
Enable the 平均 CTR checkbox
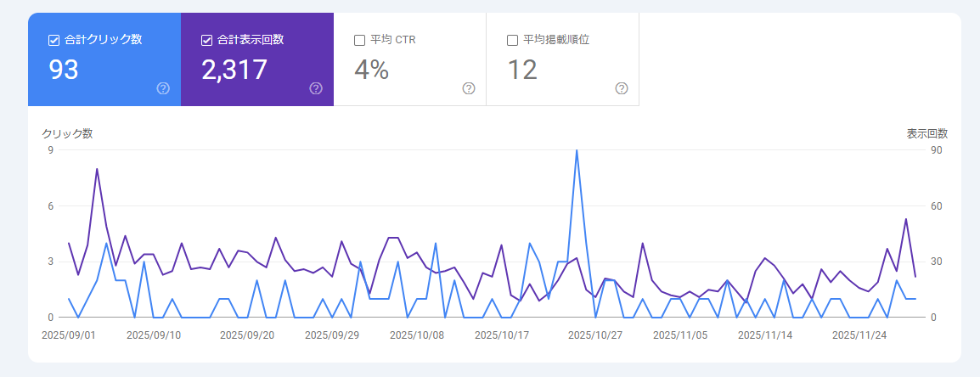(359, 40)
